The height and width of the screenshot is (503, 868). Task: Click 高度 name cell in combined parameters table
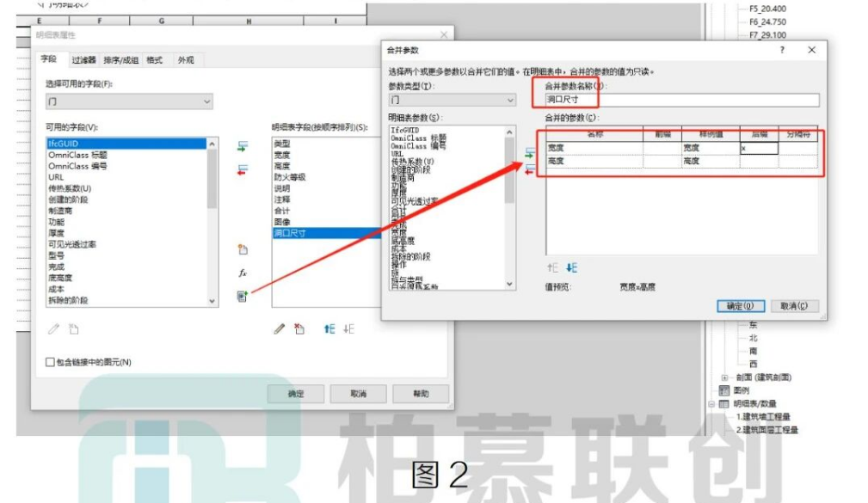[x=594, y=161]
